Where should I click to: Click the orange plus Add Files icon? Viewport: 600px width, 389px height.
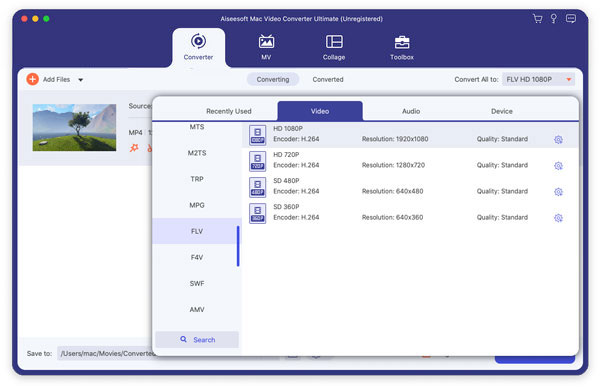33,79
